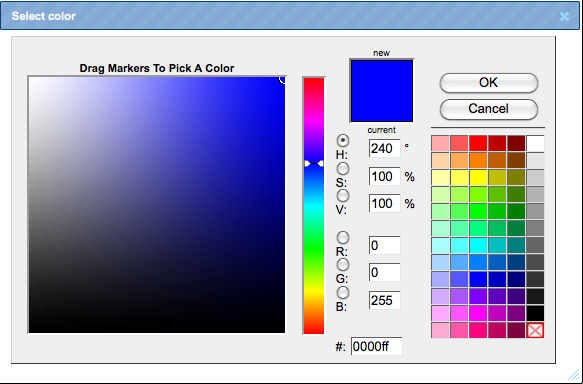583x384 pixels.
Task: Choose the black swatch
Action: coord(535,313)
